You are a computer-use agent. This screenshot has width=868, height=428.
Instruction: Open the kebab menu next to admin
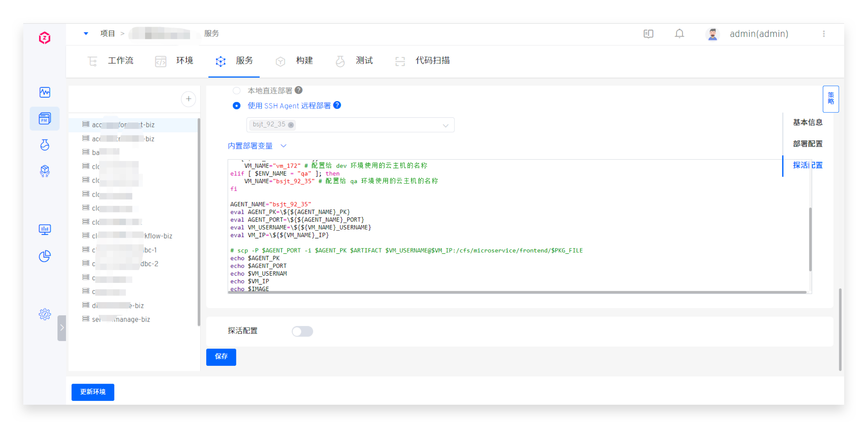coord(824,34)
